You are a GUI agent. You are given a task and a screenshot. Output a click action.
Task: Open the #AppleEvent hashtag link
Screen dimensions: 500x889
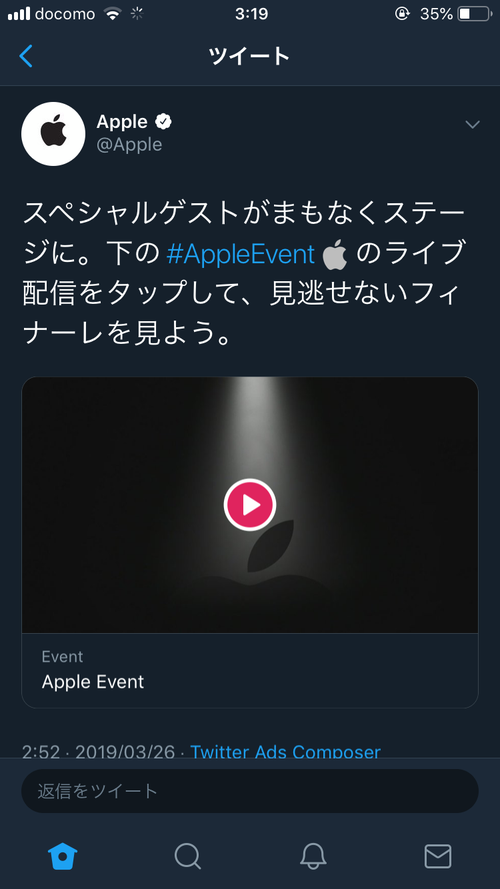(x=240, y=255)
